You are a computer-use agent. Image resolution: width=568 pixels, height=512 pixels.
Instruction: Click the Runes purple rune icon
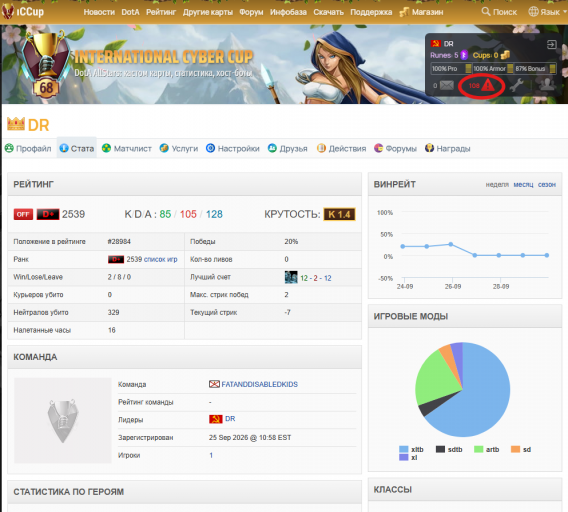464,55
